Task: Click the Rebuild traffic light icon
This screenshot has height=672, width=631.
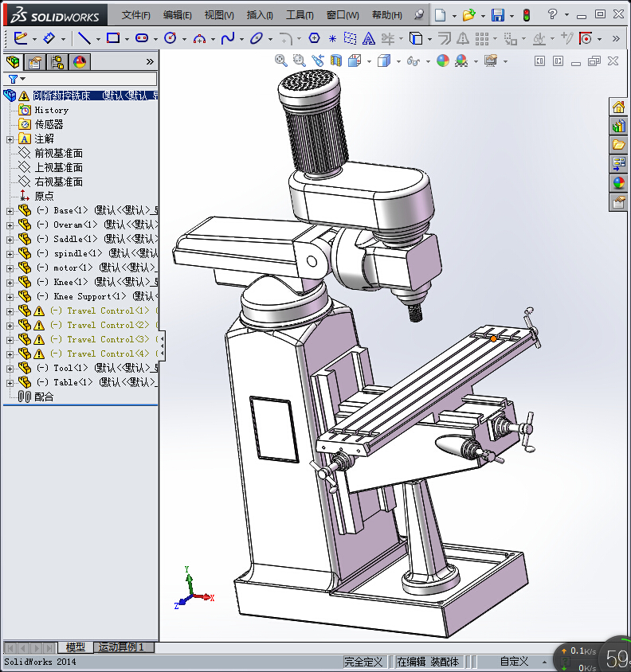Action: click(x=527, y=15)
